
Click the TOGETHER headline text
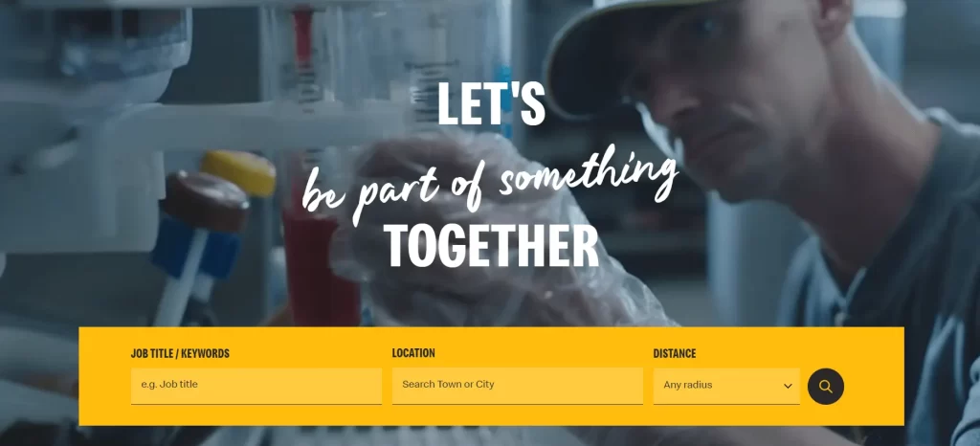pos(491,245)
